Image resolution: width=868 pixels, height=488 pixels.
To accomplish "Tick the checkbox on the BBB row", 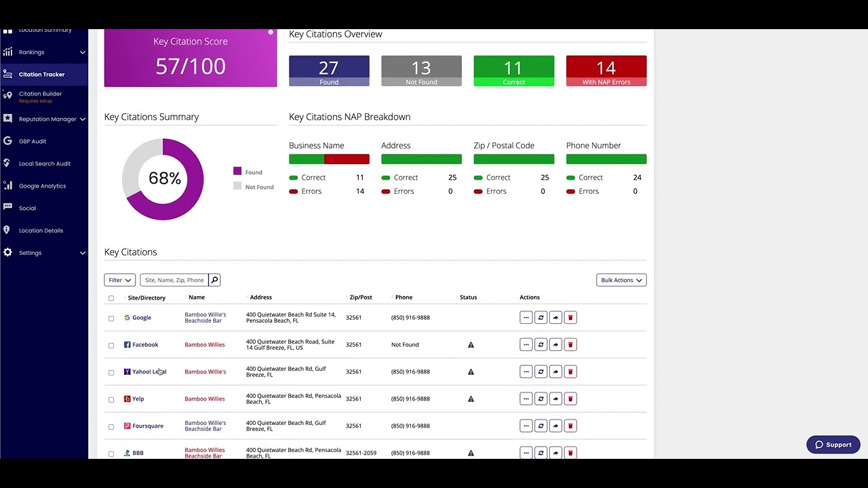I will (x=111, y=453).
